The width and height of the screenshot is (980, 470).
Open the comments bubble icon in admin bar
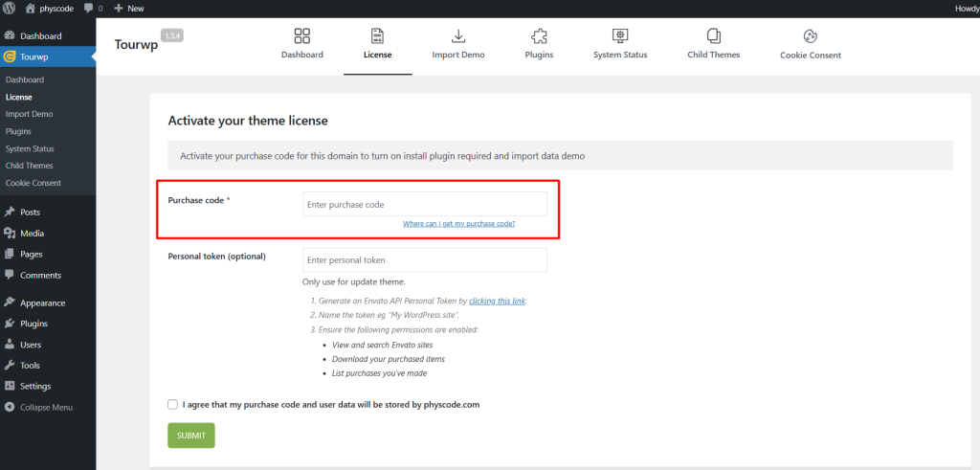(88, 9)
